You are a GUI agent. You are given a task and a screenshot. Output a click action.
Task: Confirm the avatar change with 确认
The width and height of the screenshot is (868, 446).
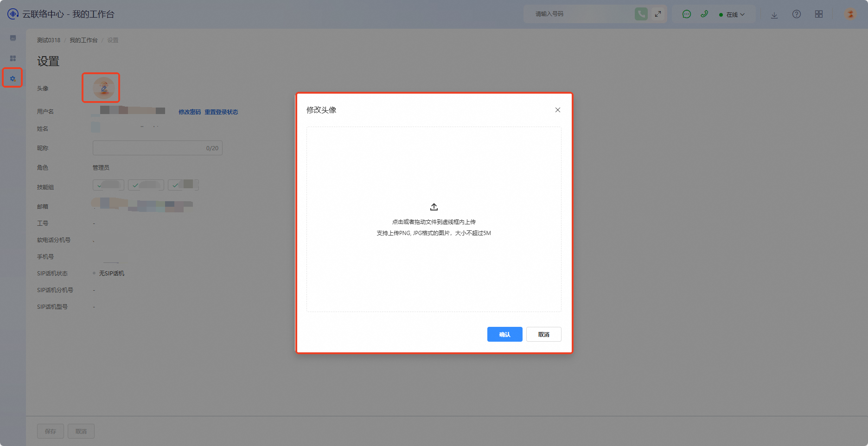coord(505,334)
